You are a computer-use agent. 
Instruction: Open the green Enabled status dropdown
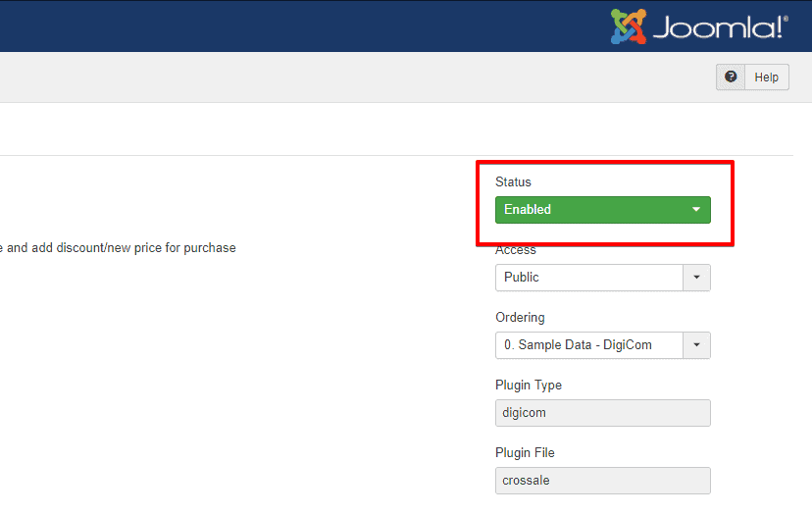coord(588,210)
